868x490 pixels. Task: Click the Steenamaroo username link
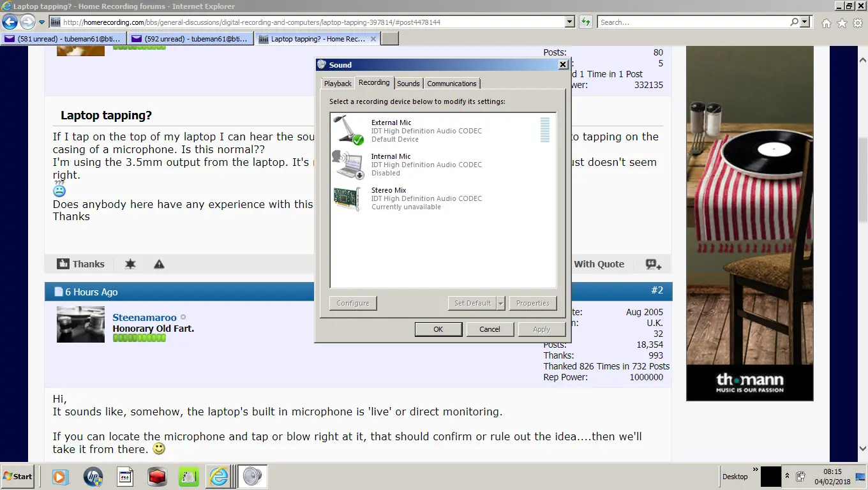144,318
